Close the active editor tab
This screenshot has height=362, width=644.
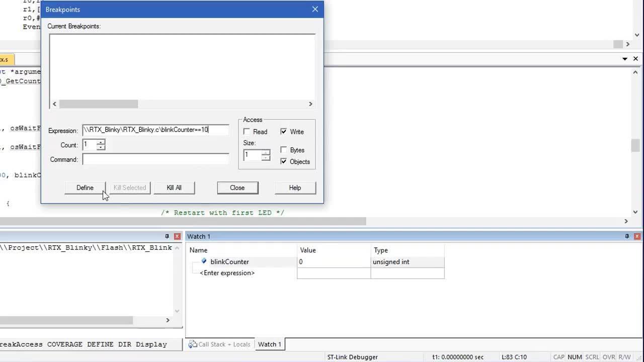coord(635,59)
